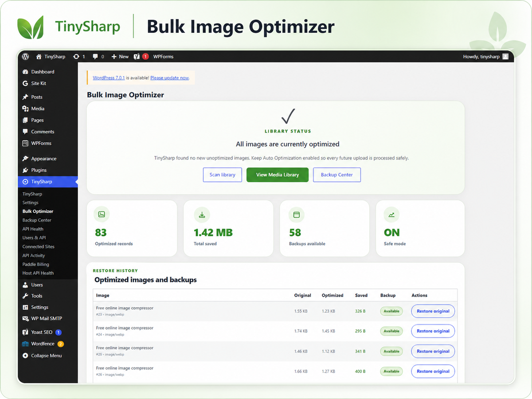Screen dimensions: 532x399
Task: Click the image icon on Optimized records card
Action: click(102, 215)
